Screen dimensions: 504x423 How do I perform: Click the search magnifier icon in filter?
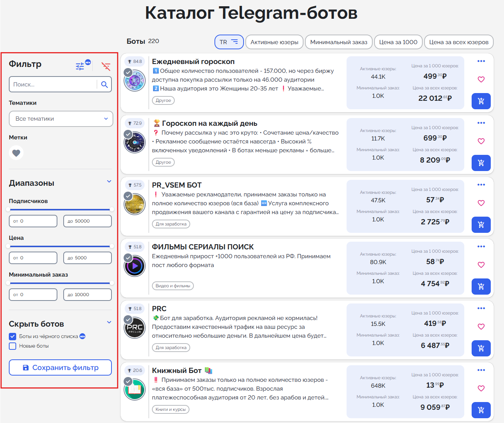point(104,85)
